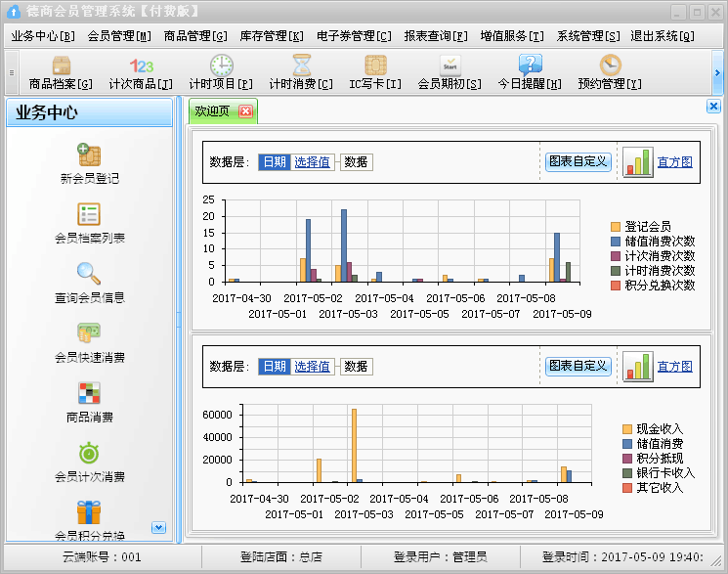Click 计时消费次数 legend swatch
728x574 pixels.
point(616,271)
